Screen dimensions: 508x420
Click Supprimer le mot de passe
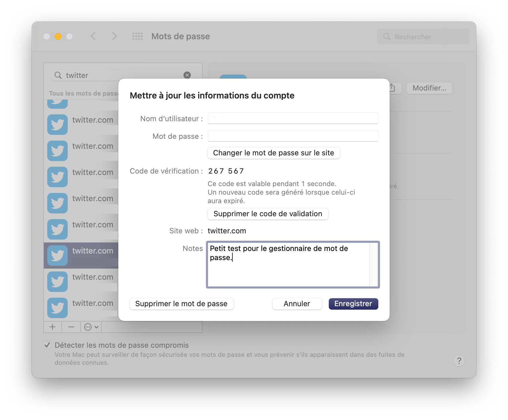pyautogui.click(x=181, y=304)
